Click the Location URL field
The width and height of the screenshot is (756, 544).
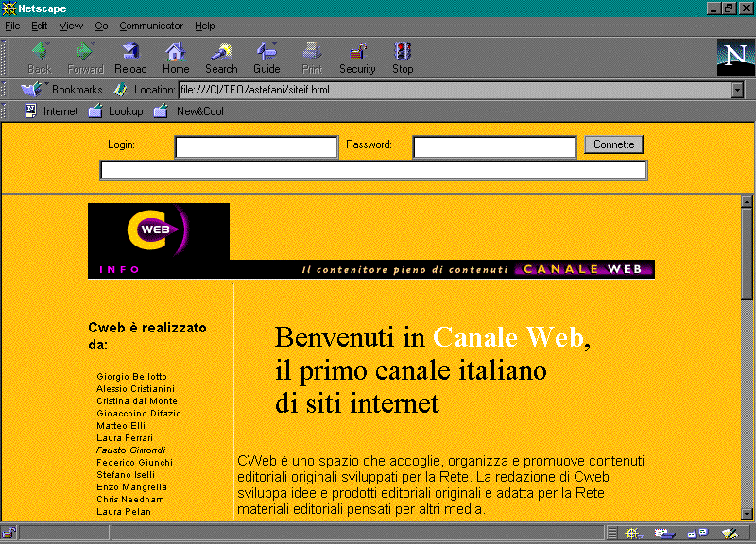click(x=455, y=90)
